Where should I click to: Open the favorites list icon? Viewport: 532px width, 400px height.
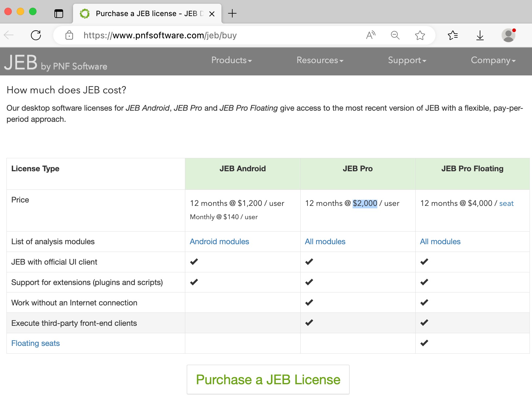pos(453,35)
